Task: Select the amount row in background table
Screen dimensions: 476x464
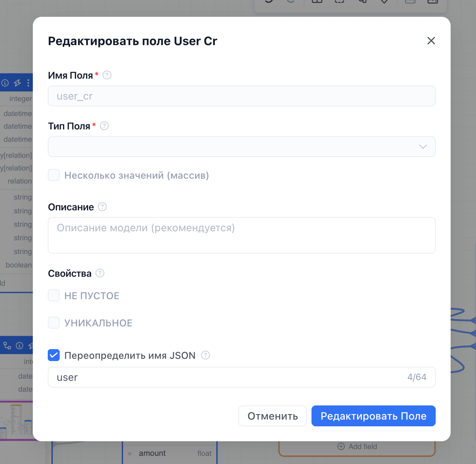Action: coord(170,453)
